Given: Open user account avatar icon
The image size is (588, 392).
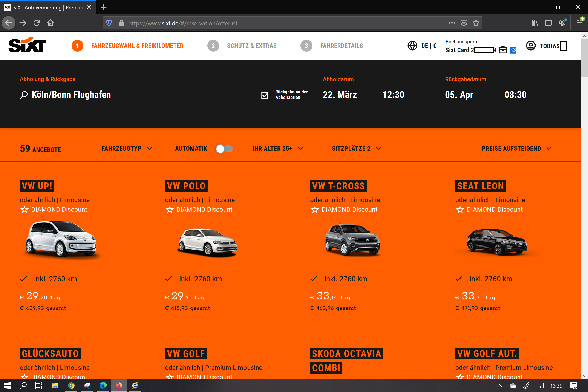Looking at the screenshot, I should click(531, 46).
